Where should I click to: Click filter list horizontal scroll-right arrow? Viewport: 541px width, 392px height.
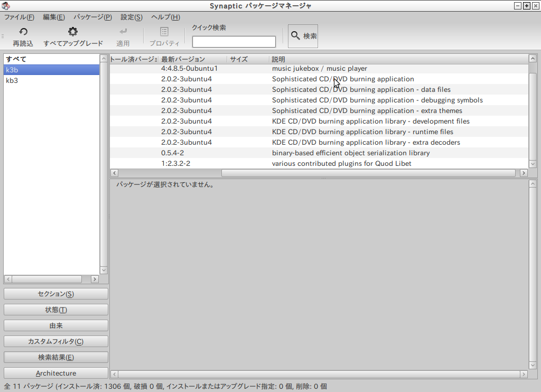[x=95, y=279]
